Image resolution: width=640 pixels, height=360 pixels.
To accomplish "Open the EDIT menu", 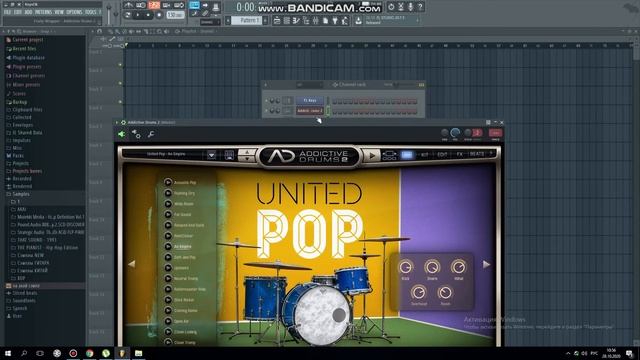I will 18,12.
